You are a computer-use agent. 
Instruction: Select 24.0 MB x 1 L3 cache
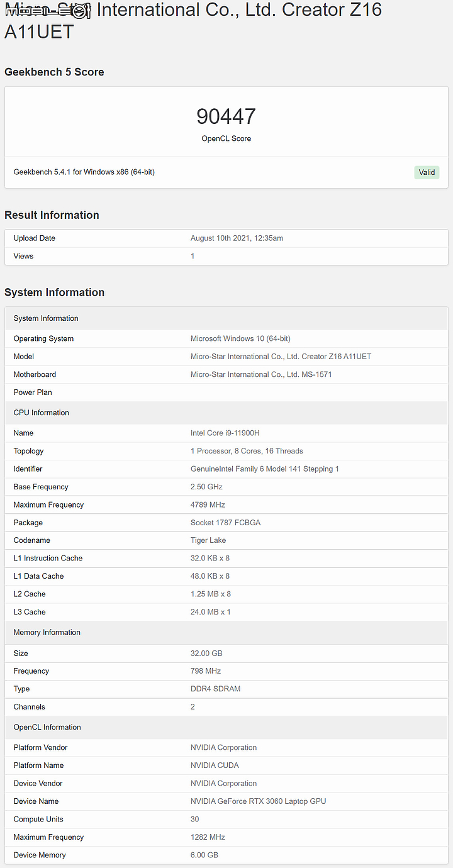pos(211,612)
